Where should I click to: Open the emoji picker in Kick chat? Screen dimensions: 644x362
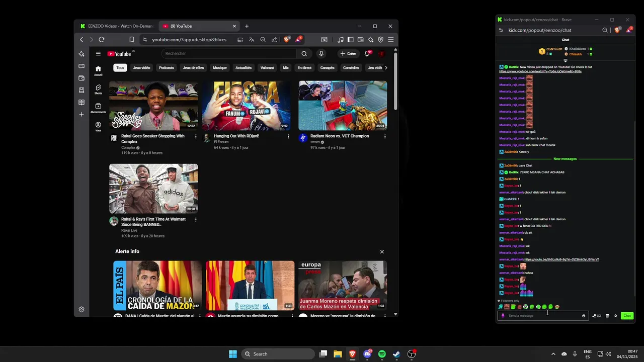tap(584, 316)
